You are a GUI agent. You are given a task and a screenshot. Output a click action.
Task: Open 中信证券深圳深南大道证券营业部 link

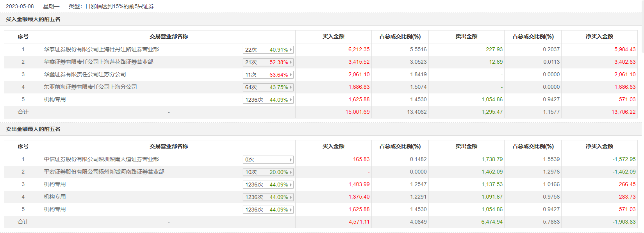[x=101, y=159]
